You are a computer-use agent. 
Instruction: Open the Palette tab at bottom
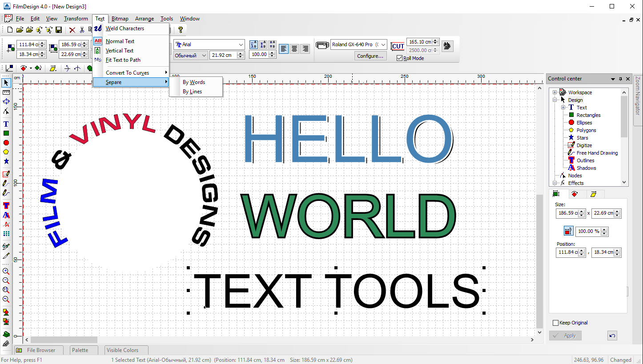(x=80, y=350)
